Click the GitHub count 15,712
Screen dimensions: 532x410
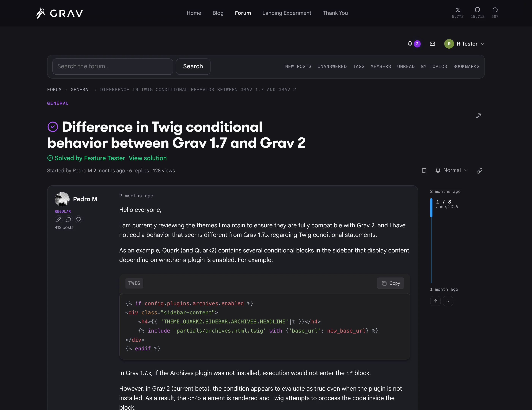tap(477, 17)
